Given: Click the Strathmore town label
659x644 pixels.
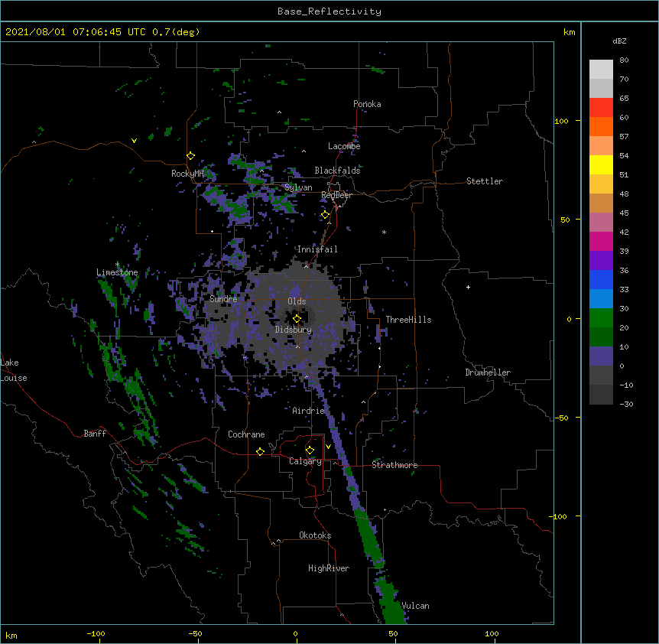Looking at the screenshot, I should point(394,465).
